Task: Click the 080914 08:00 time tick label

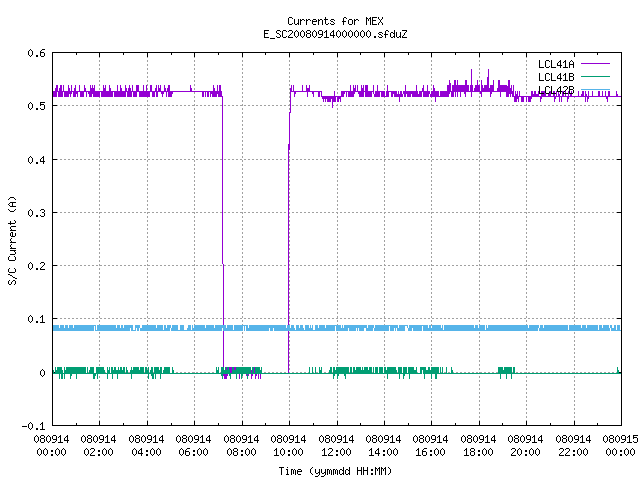Action: pos(241,445)
